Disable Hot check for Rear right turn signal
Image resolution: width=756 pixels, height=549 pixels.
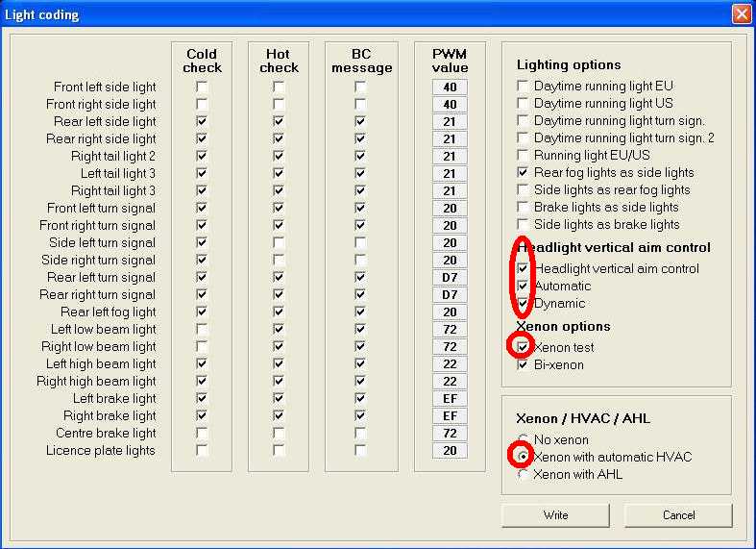[279, 294]
